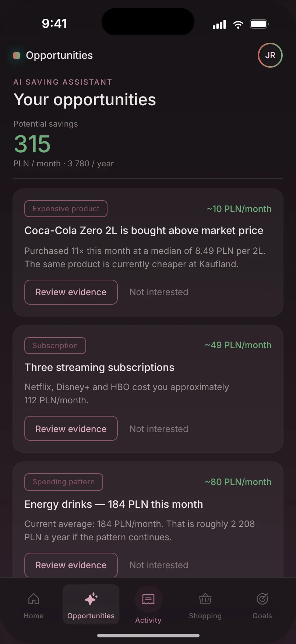296x644 pixels.
Task: Tap the battery status icon
Action: (x=260, y=24)
